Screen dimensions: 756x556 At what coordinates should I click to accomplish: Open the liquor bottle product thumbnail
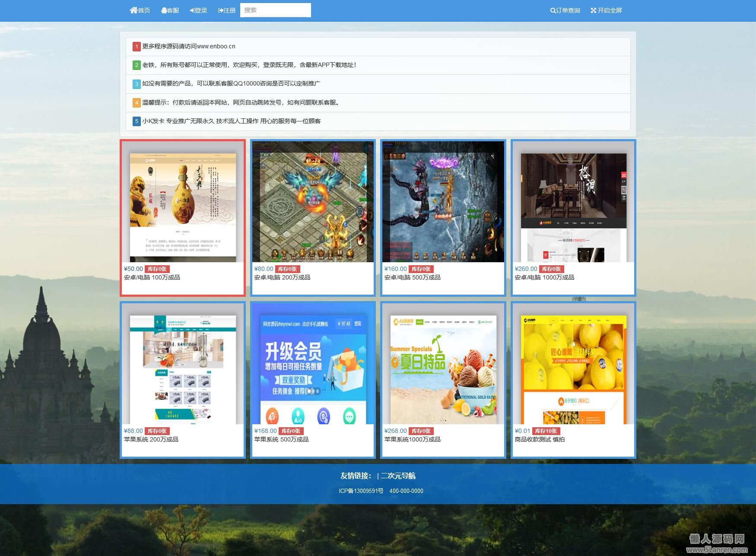pyautogui.click(x=183, y=202)
